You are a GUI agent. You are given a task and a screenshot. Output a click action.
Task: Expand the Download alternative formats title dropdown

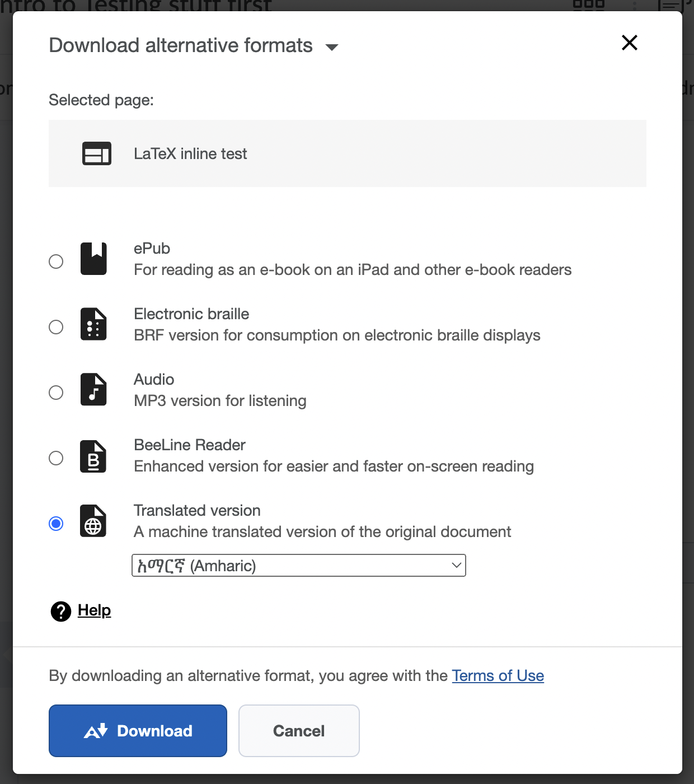click(x=331, y=47)
